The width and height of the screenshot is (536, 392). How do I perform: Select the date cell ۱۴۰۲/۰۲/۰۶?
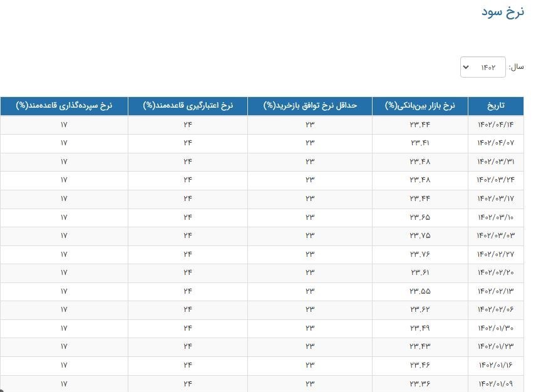pos(496,309)
